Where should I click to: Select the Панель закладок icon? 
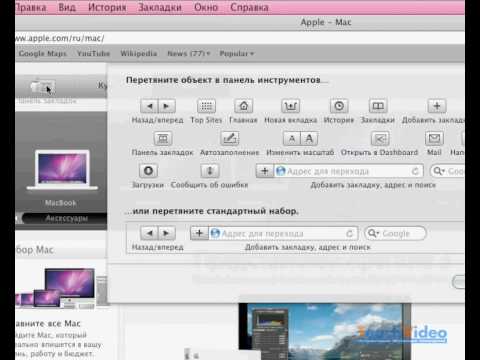pos(163,138)
